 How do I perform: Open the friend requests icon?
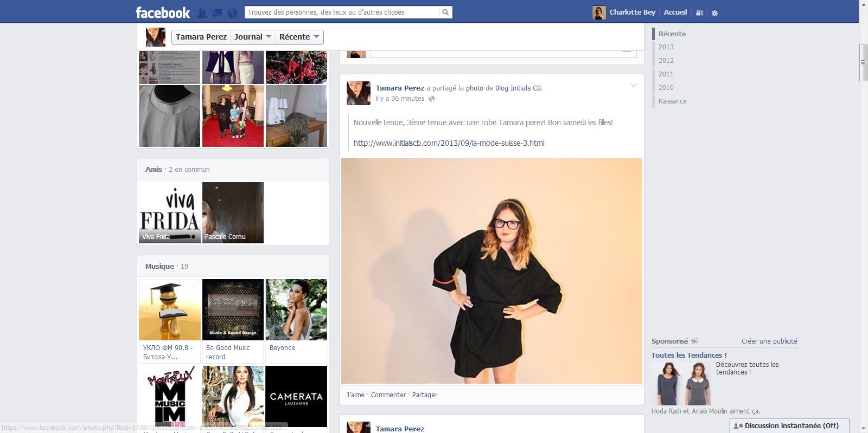[202, 13]
